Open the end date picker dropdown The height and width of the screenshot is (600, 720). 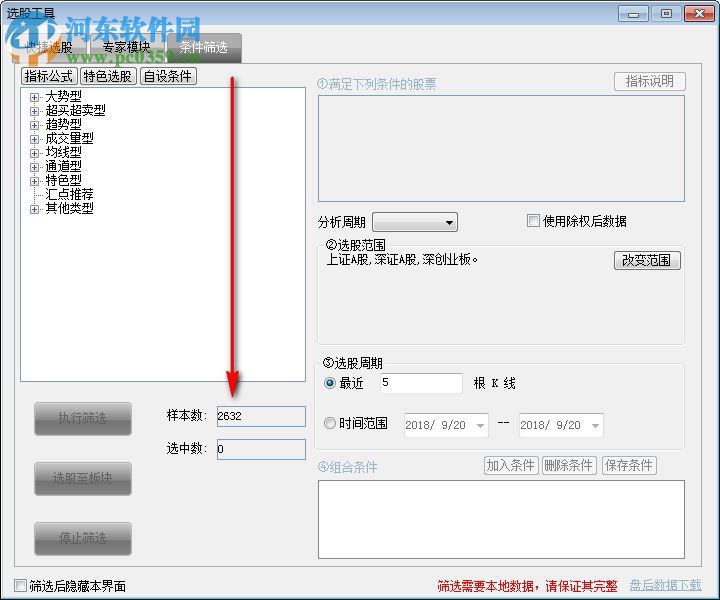pos(595,426)
